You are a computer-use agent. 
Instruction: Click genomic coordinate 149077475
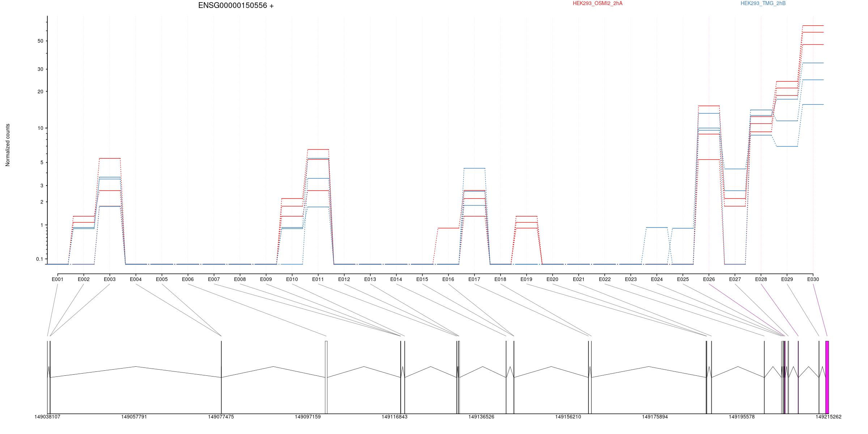pos(221,417)
